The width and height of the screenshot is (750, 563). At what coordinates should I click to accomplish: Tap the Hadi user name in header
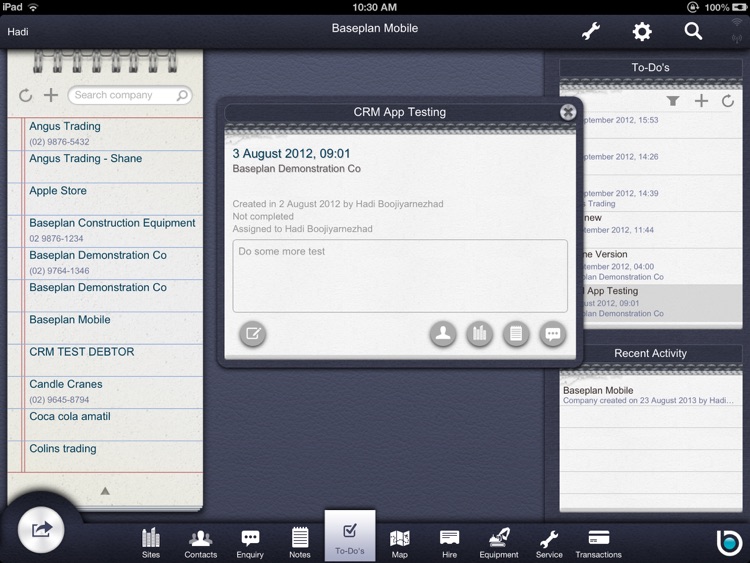[x=18, y=32]
